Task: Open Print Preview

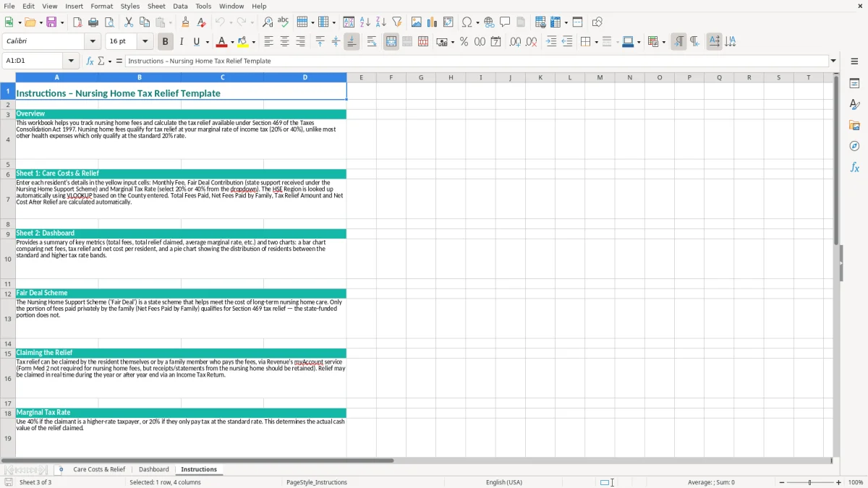Action: pos(109,22)
